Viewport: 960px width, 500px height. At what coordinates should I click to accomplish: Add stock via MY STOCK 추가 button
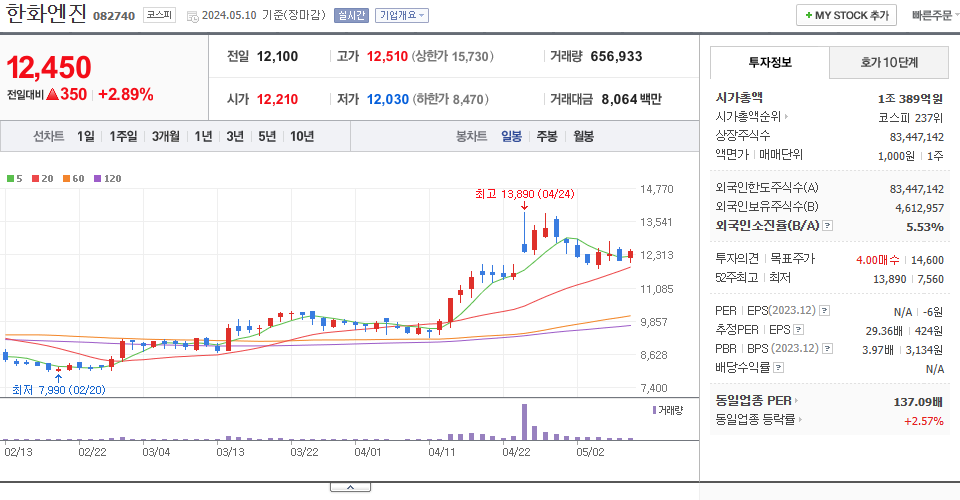pos(846,15)
